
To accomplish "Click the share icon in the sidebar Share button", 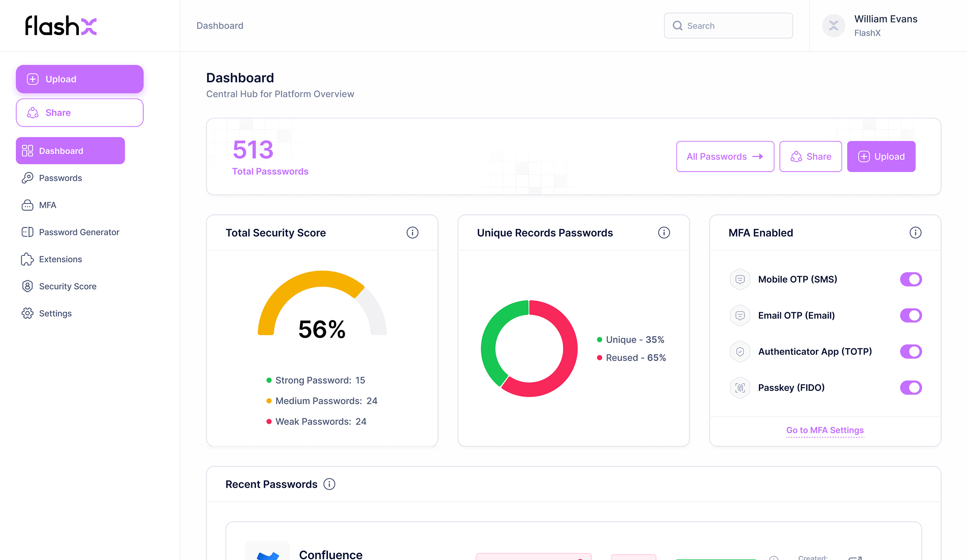I will 33,113.
